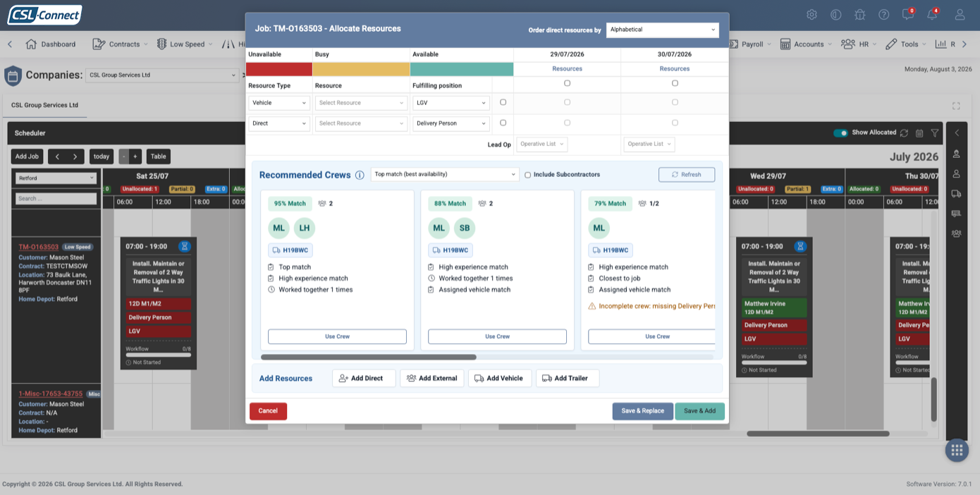Tick the Delivery Person row select checkbox
Image resolution: width=980 pixels, height=495 pixels.
[x=503, y=123]
